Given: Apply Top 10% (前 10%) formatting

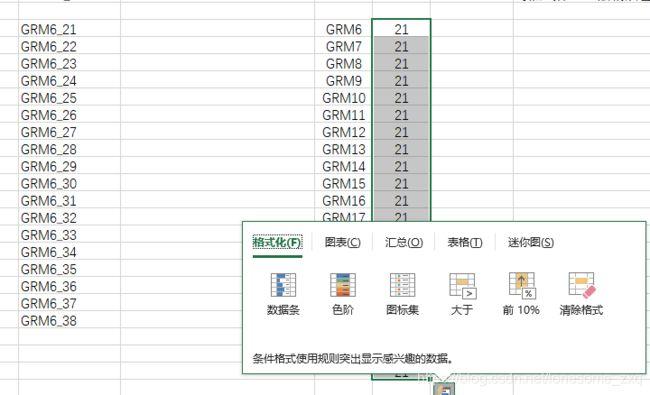Looking at the screenshot, I should click(521, 294).
